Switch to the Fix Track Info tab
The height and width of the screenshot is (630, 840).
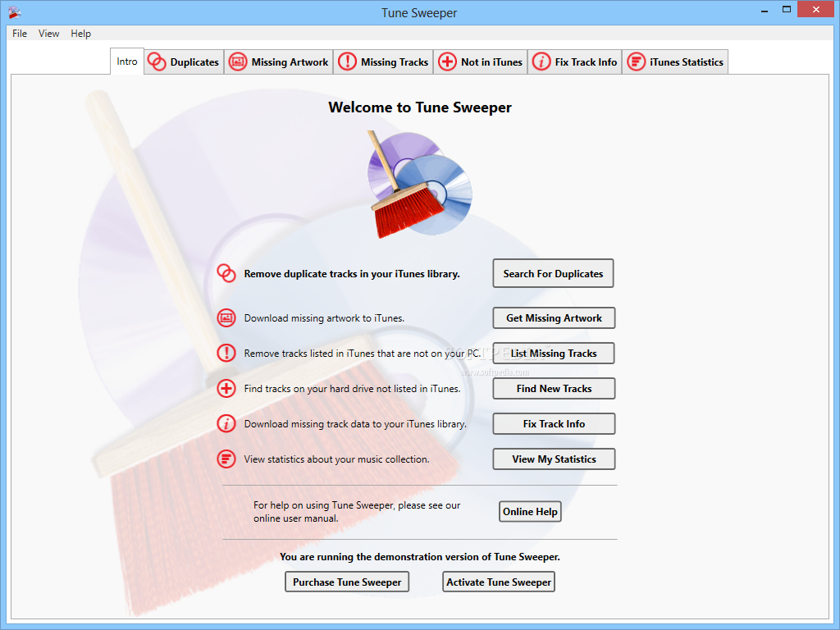(575, 62)
